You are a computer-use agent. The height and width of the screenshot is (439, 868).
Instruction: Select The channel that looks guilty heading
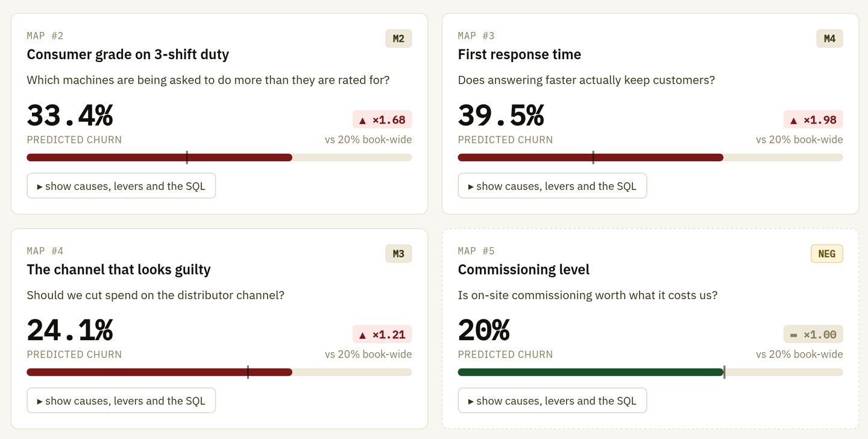point(119,269)
